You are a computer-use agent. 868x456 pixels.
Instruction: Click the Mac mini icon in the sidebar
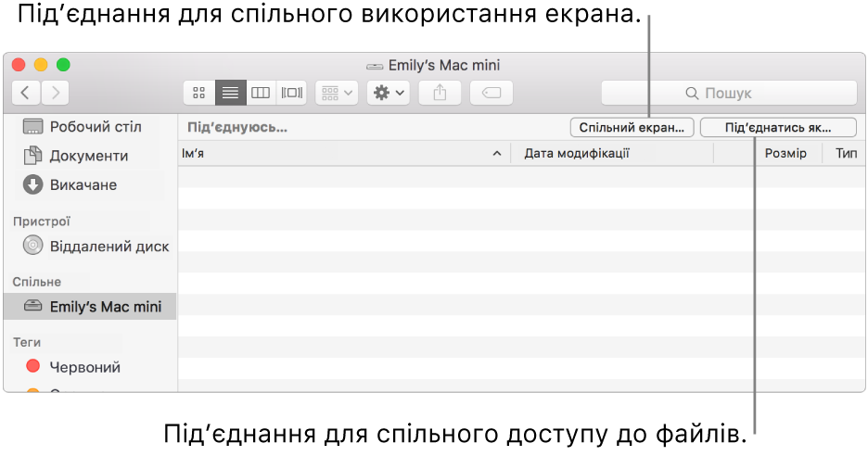click(x=32, y=306)
